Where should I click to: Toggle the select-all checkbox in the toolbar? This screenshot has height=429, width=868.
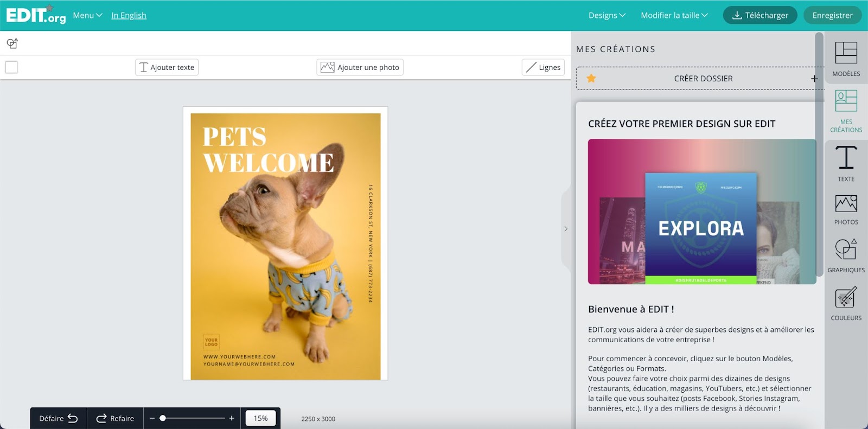(11, 67)
